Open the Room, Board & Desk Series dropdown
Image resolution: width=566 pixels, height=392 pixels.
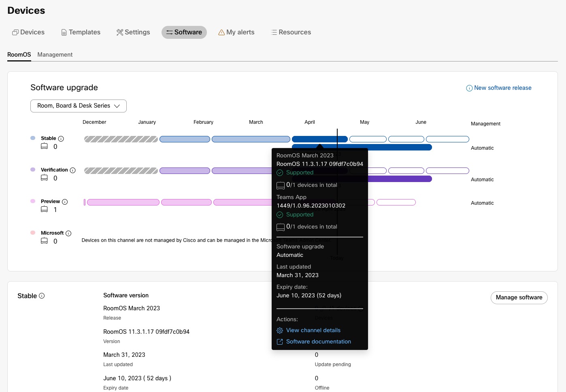click(79, 106)
